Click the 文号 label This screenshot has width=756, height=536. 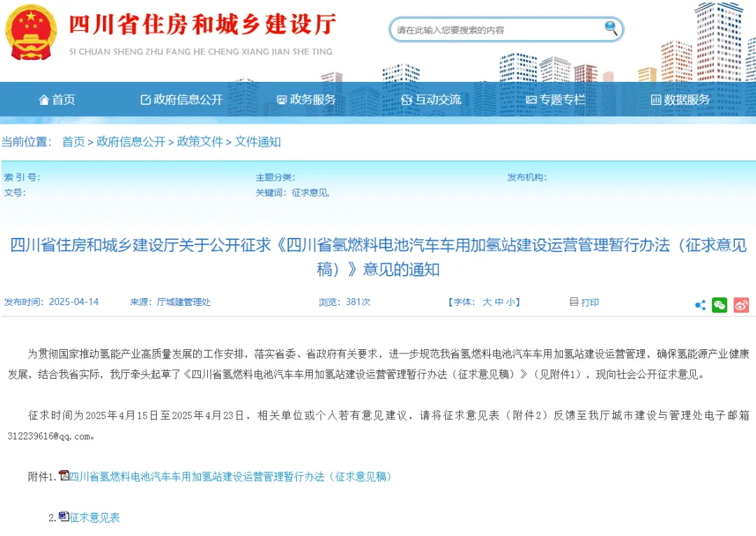15,193
